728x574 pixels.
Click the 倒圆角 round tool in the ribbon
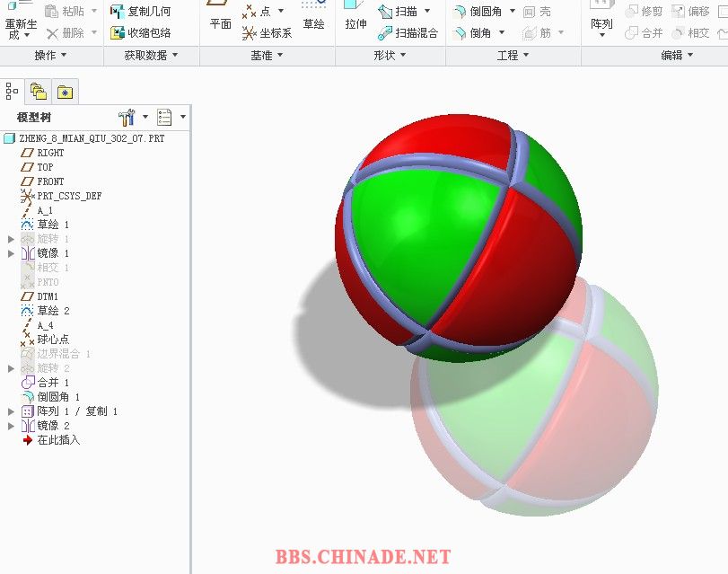click(x=478, y=11)
